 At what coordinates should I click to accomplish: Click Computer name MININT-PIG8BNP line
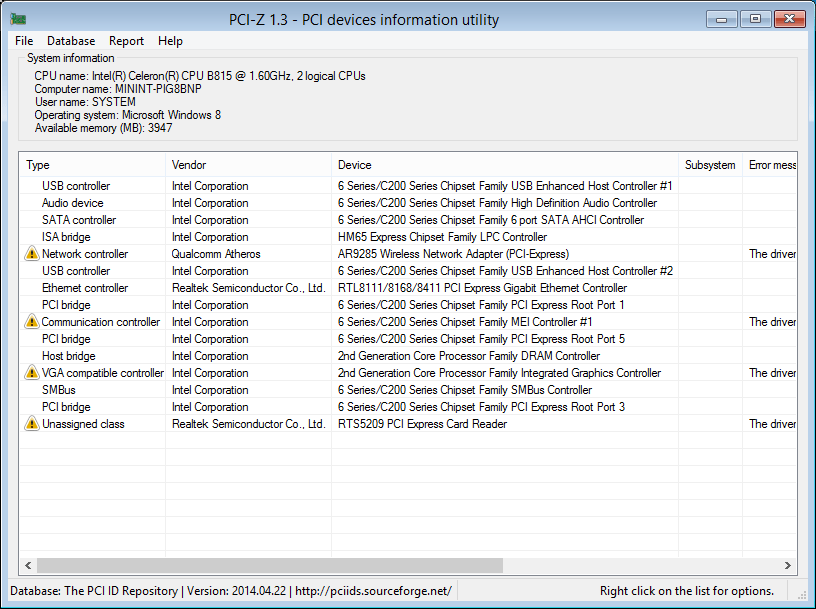coord(118,89)
